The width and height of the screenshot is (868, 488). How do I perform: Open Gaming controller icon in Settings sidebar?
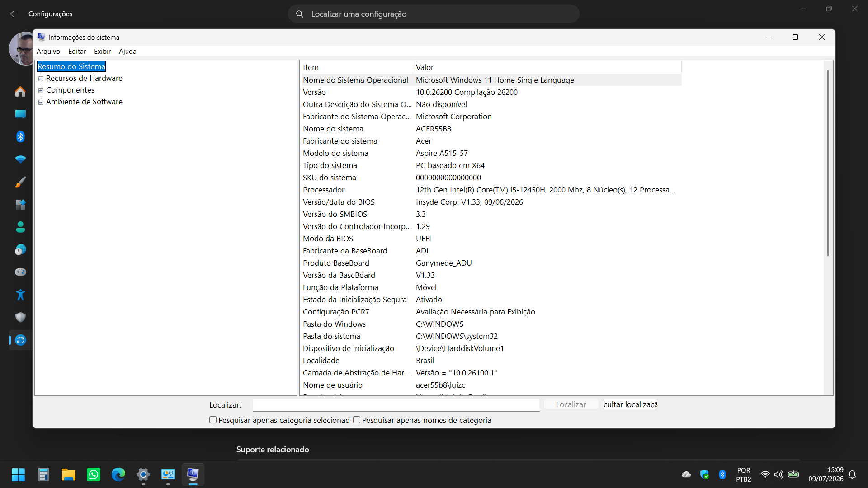(20, 272)
